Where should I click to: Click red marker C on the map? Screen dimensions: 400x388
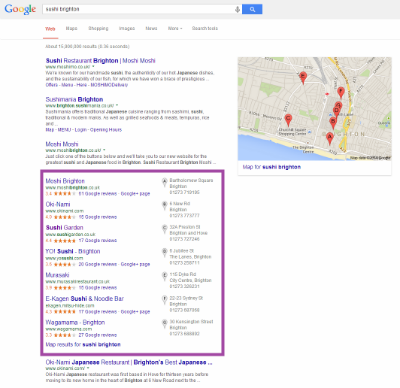pyautogui.click(x=288, y=120)
